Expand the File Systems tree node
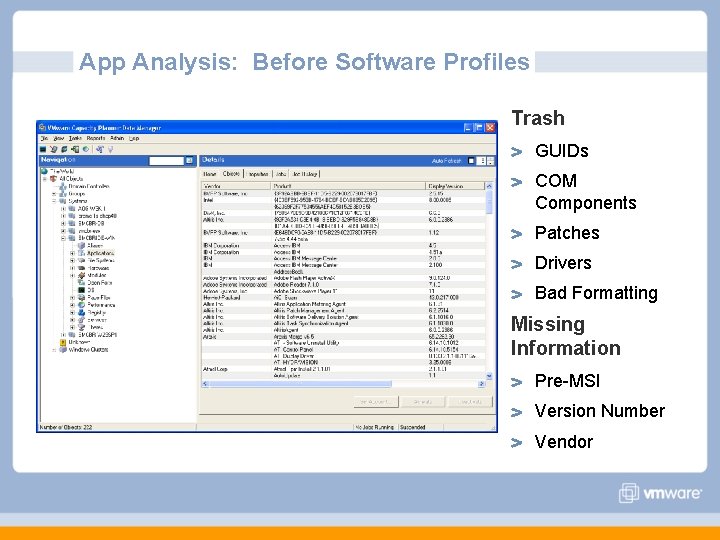The width and height of the screenshot is (720, 540). [72, 260]
